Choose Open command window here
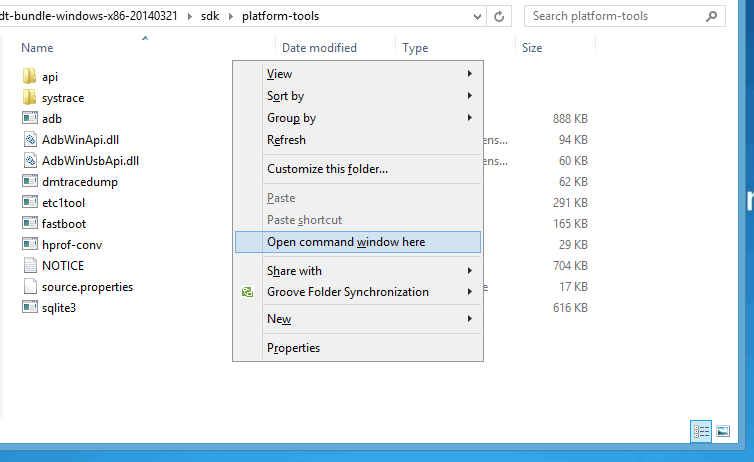The width and height of the screenshot is (754, 462). [x=358, y=242]
